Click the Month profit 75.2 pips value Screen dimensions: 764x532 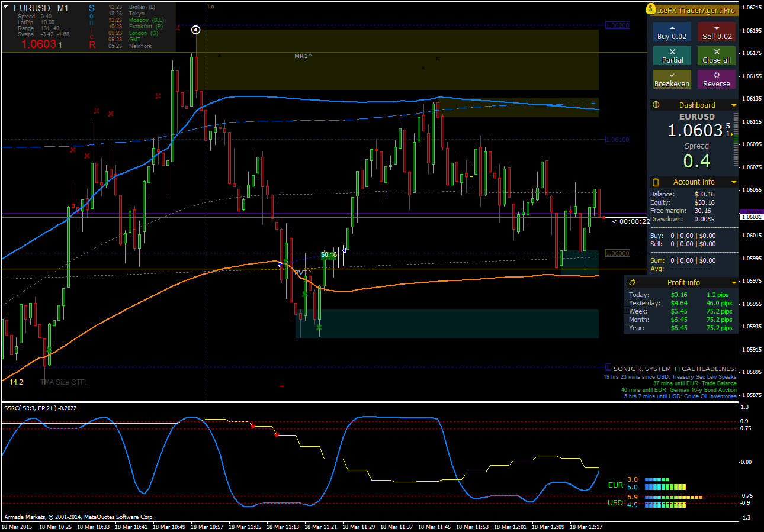click(719, 320)
